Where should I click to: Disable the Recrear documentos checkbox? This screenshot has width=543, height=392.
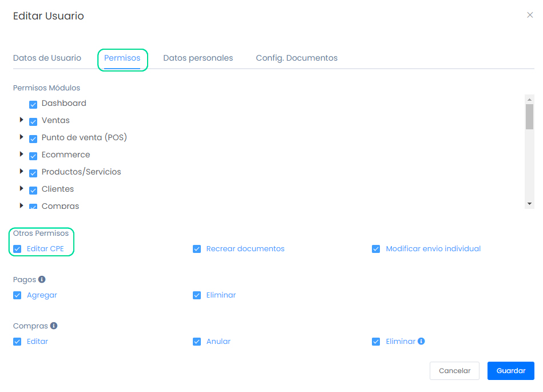(x=197, y=249)
